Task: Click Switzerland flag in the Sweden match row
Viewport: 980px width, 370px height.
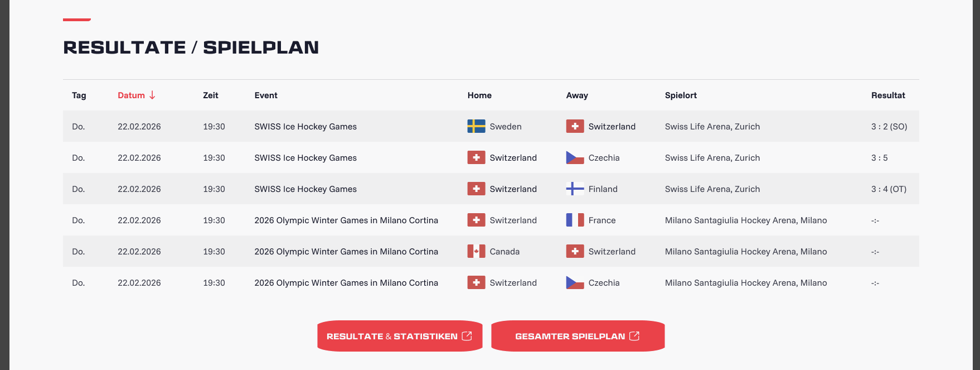Action: click(x=575, y=126)
